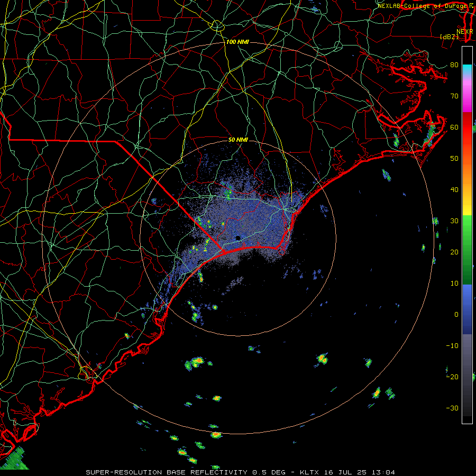The image size is (476, 476).
Task: Click the 100 NMI range ring label
Action: (x=237, y=42)
